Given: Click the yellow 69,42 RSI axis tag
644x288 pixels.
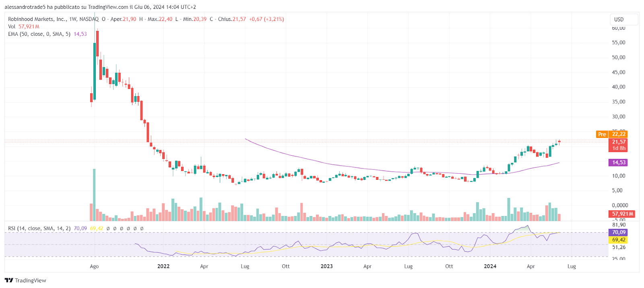Looking at the screenshot, I should [619, 240].
